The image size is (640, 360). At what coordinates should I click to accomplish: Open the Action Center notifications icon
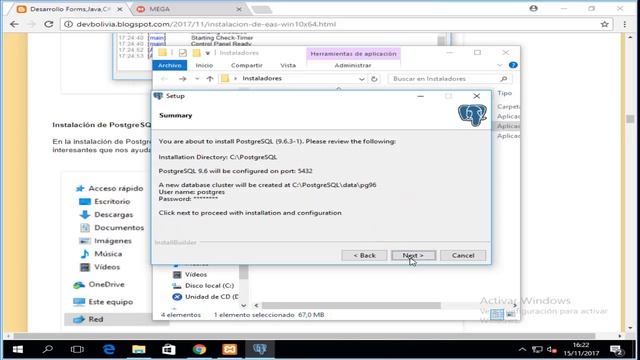(x=616, y=350)
